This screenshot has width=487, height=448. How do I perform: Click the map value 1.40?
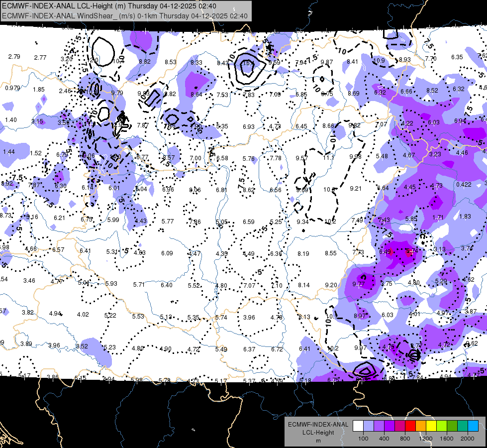pos(11,119)
